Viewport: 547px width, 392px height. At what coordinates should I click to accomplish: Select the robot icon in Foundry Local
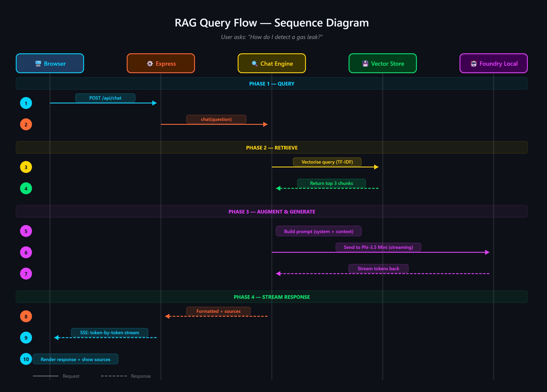pos(473,63)
